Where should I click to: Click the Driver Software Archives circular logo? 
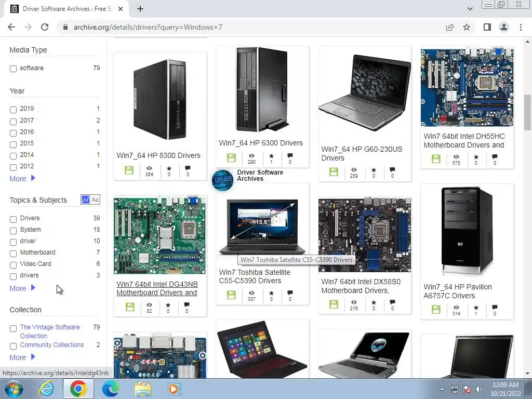click(x=222, y=180)
